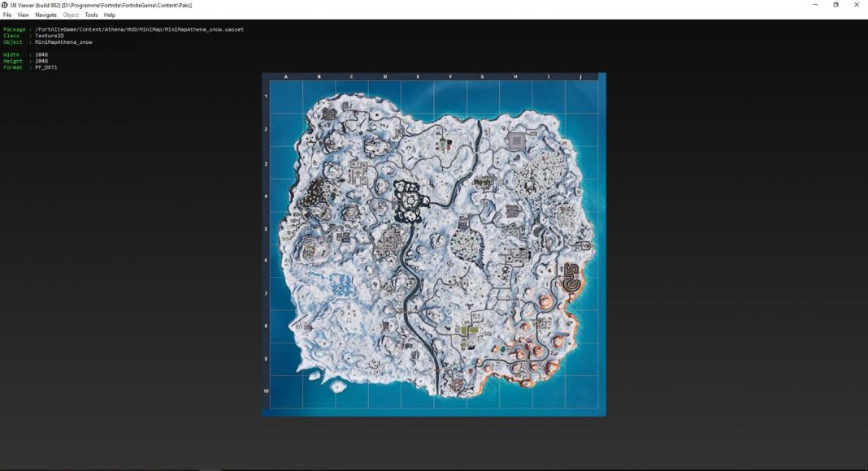Click grid row number 10 on the map
The width and height of the screenshot is (868, 471).
click(266, 391)
